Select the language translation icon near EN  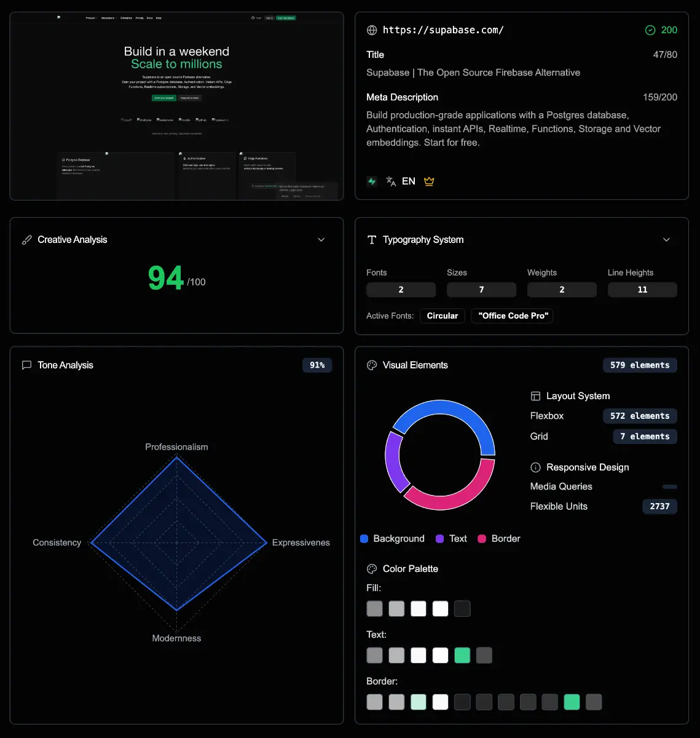391,181
